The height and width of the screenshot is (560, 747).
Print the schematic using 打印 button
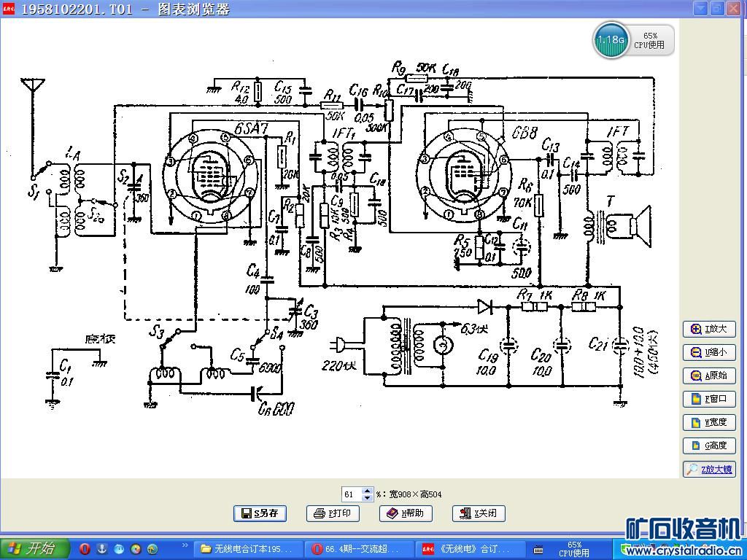point(333,513)
